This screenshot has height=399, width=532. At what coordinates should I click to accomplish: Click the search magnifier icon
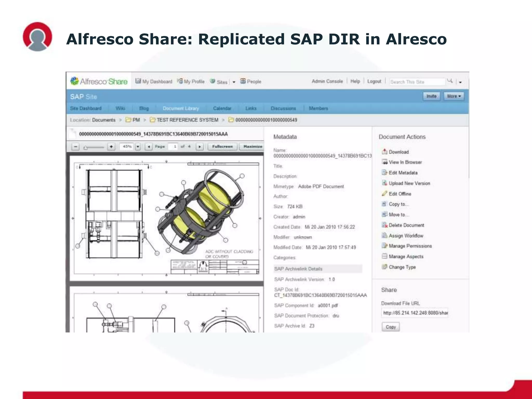(450, 81)
